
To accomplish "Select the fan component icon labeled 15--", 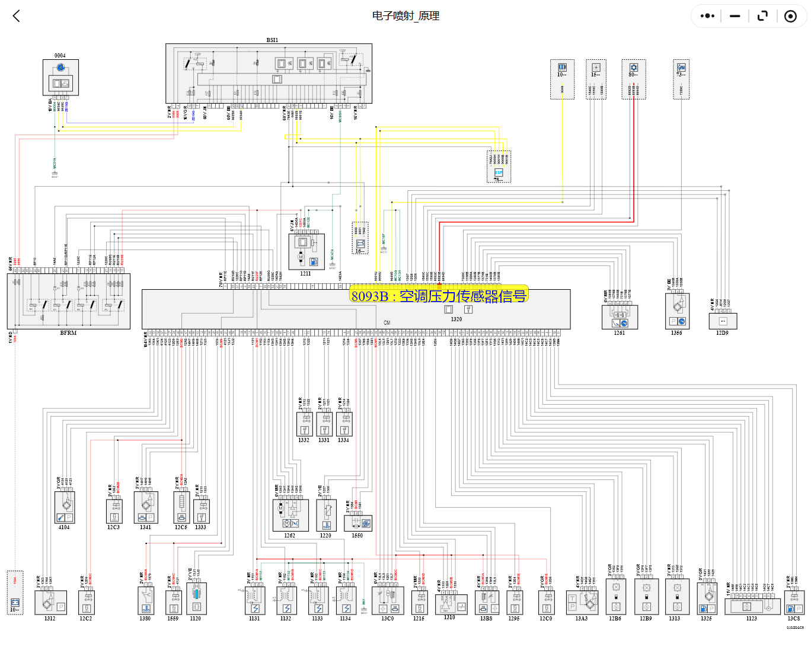I will pyautogui.click(x=596, y=68).
